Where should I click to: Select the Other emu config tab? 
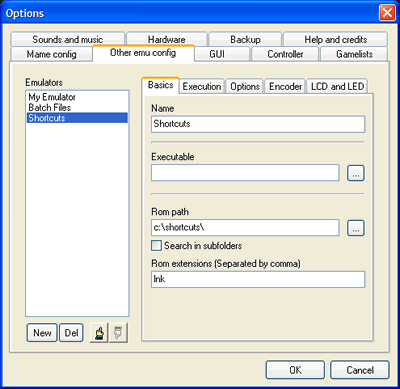tap(143, 53)
